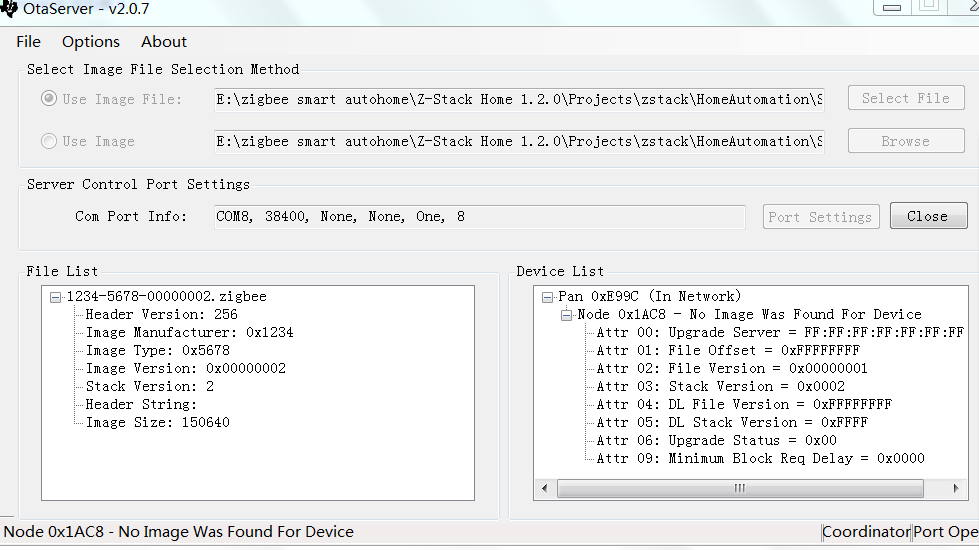The width and height of the screenshot is (979, 550).
Task: Click the Device List horizontal scrollbar thumb
Action: point(739,488)
